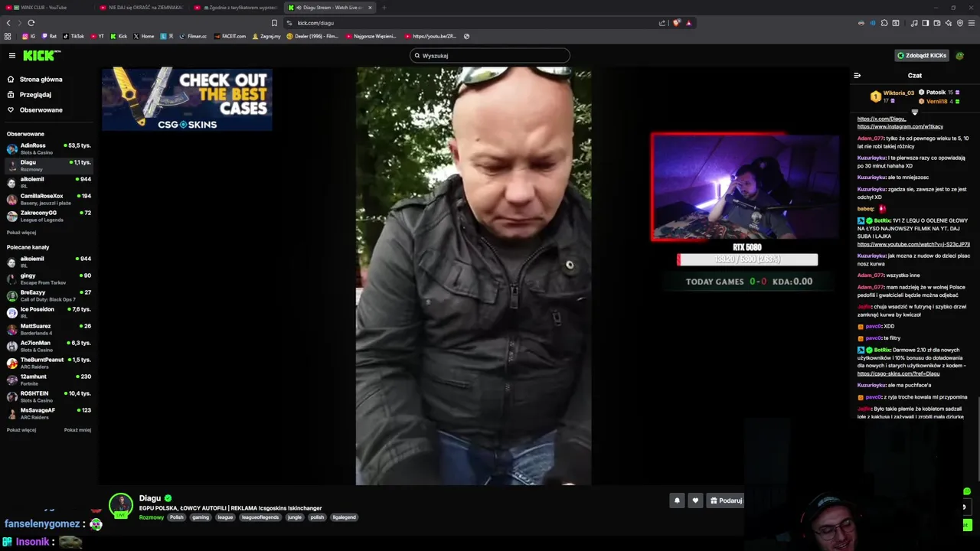Viewport: 980px width, 551px height.
Task: Reload the current page
Action: pos(31,23)
